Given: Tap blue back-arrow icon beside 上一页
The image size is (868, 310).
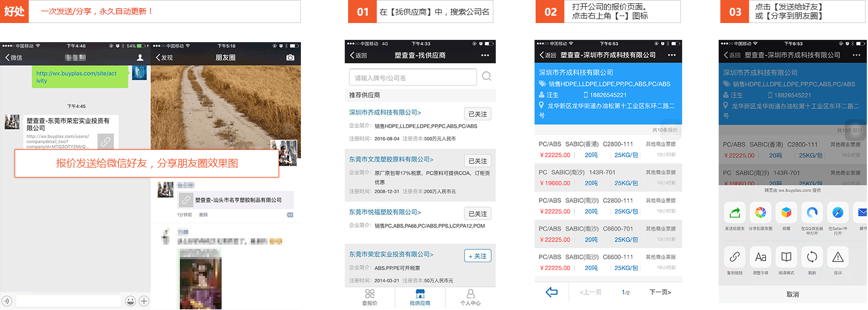Looking at the screenshot, I should pos(551,292).
